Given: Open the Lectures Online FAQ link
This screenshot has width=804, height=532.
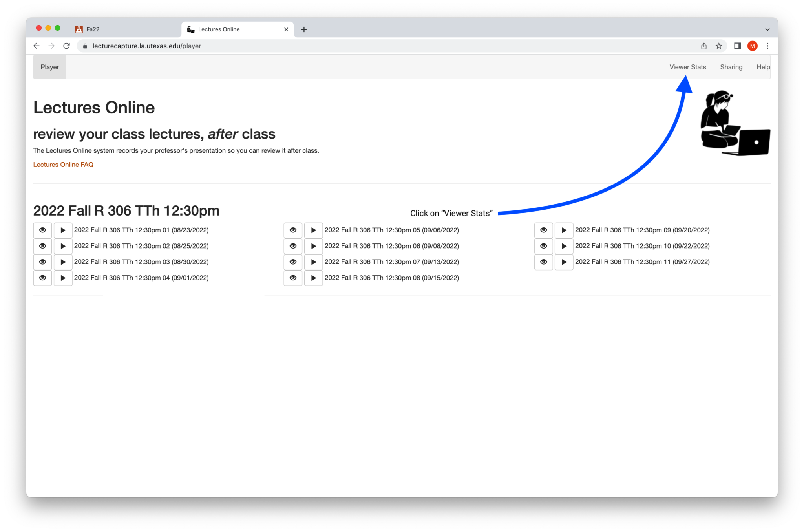Looking at the screenshot, I should click(63, 165).
